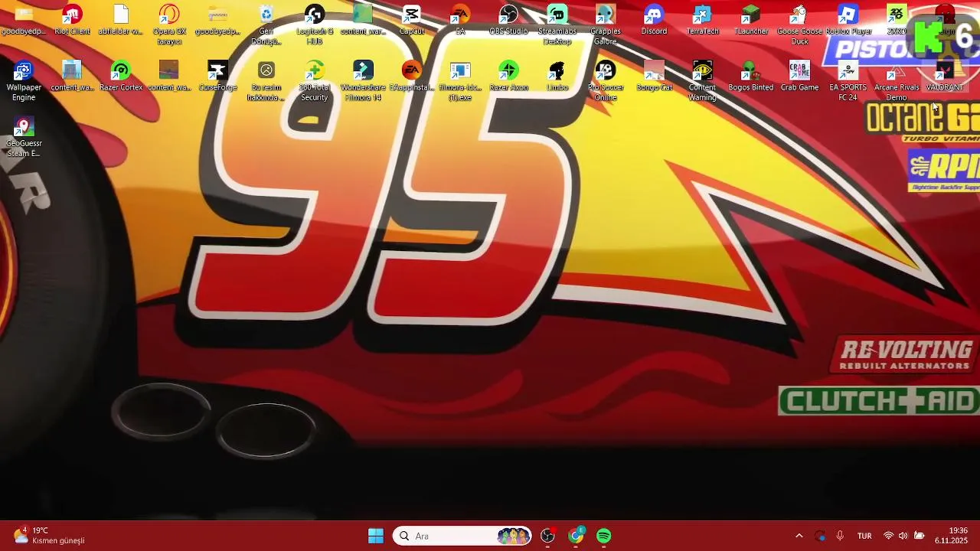Screen dimensions: 980x551
Task: Open Content Warning game shortcut
Action: click(x=702, y=81)
